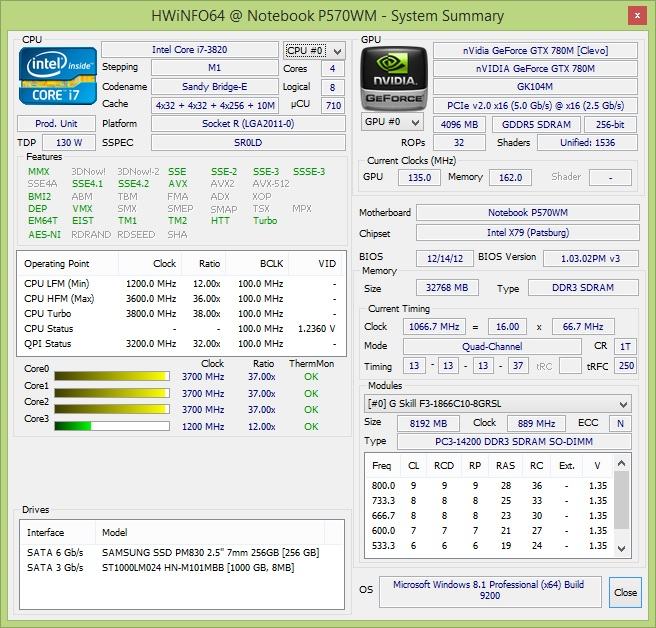Image resolution: width=656 pixels, height=628 pixels.
Task: Select the ST1000LM024 HN-M101MBB drive row
Action: 182,567
